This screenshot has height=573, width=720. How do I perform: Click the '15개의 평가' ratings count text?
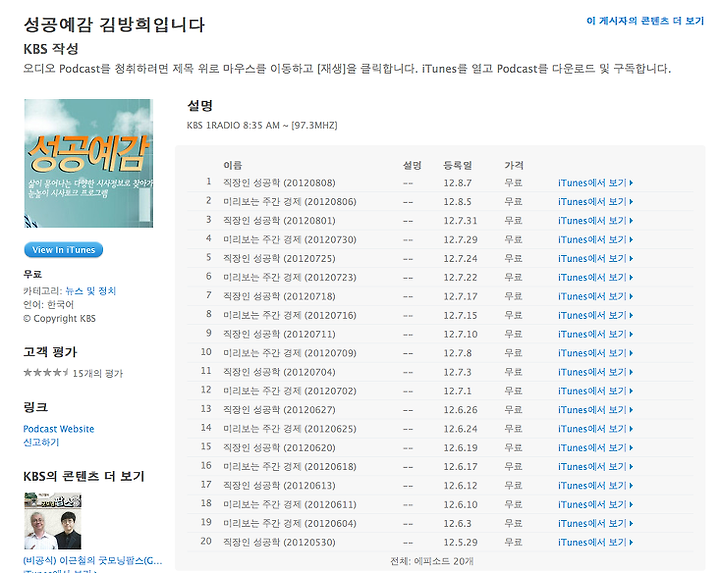point(98,373)
